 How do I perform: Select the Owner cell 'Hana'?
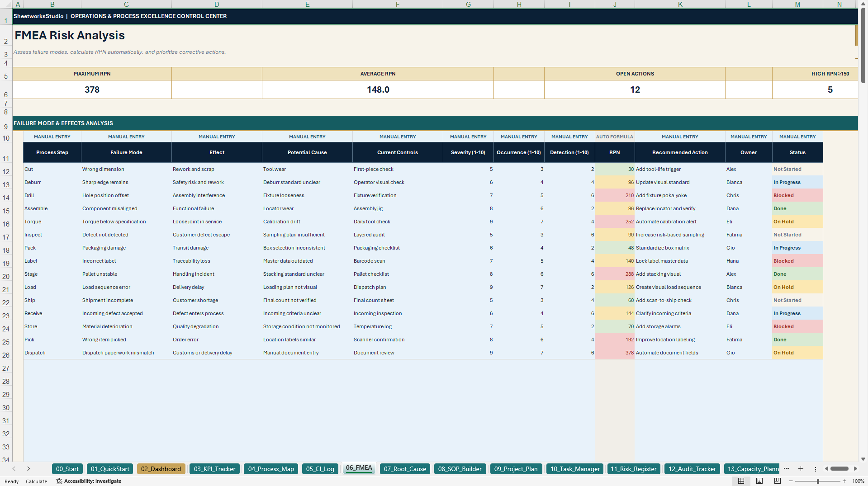[749, 261]
